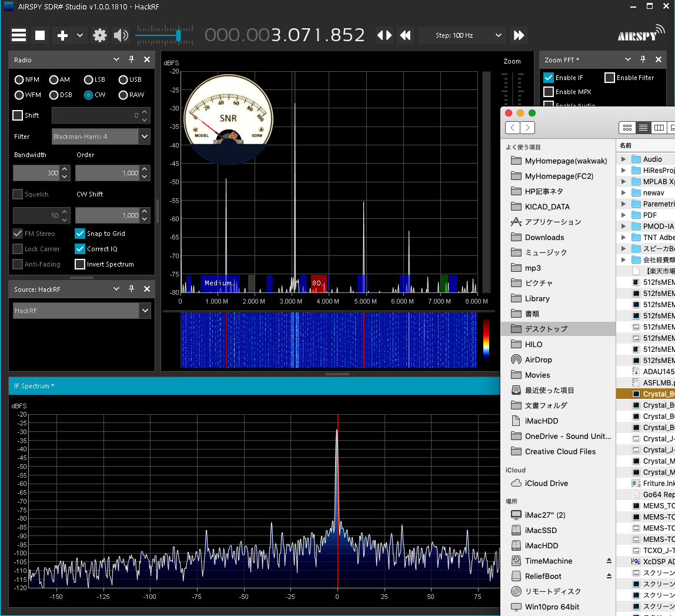675x616 pixels.
Task: Open AirDrop in Finder sidebar
Action: point(538,359)
